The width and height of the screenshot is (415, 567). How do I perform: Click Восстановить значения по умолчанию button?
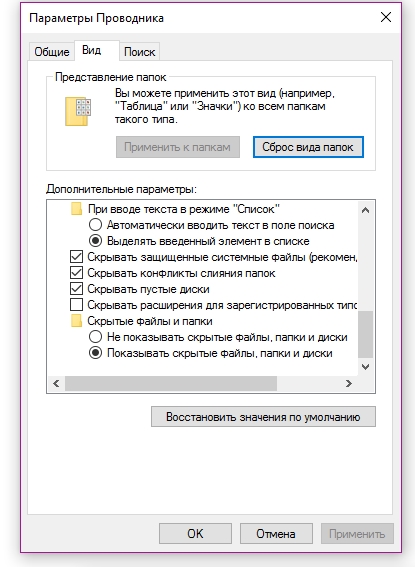pos(263,417)
